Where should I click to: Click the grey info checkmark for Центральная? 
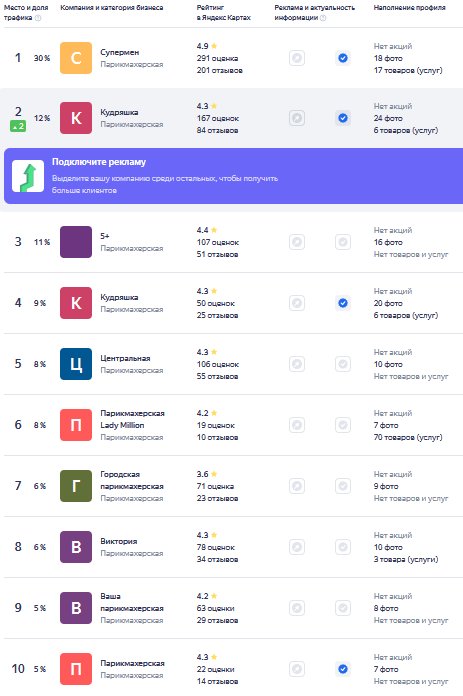pos(343,364)
